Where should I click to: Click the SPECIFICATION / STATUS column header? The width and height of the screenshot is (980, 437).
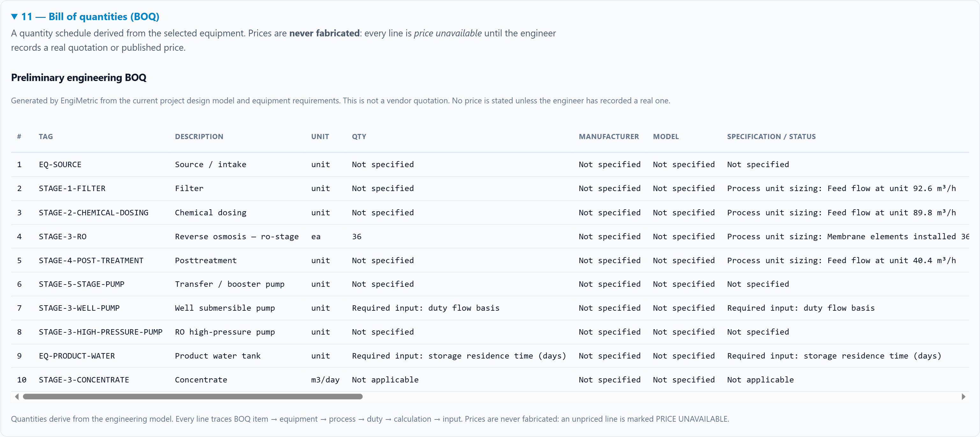(x=771, y=137)
